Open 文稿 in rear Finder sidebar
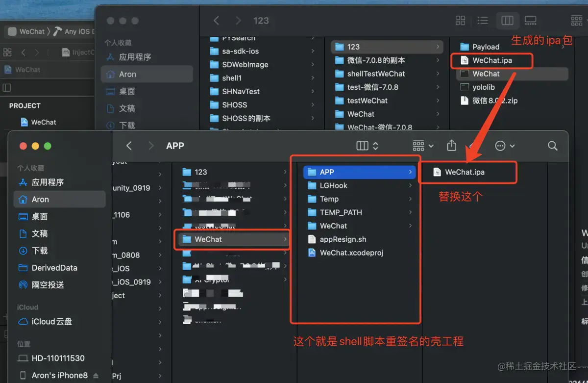Viewport: 588px width, 383px height. [147, 108]
